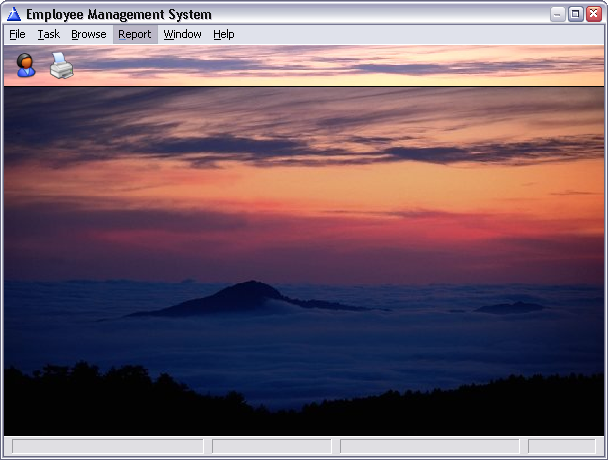Minimize the Employee Management System window
Screen dimensions: 608x460
(558, 14)
